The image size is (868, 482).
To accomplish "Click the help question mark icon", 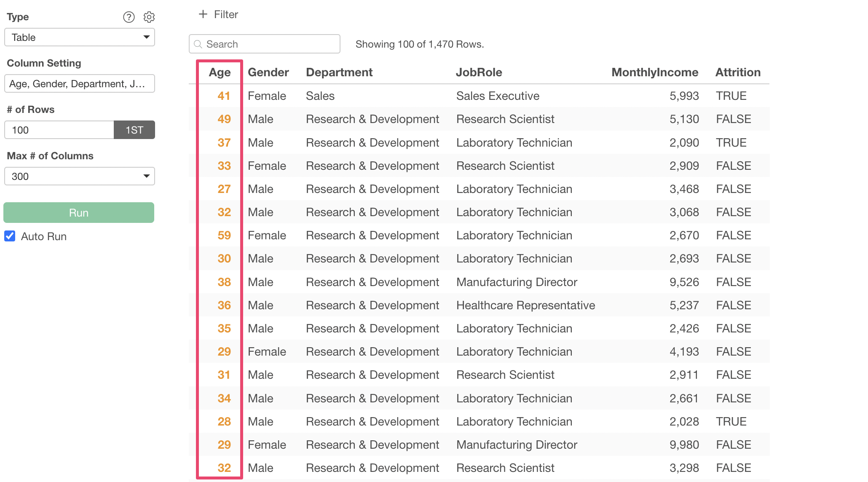I will [x=129, y=17].
